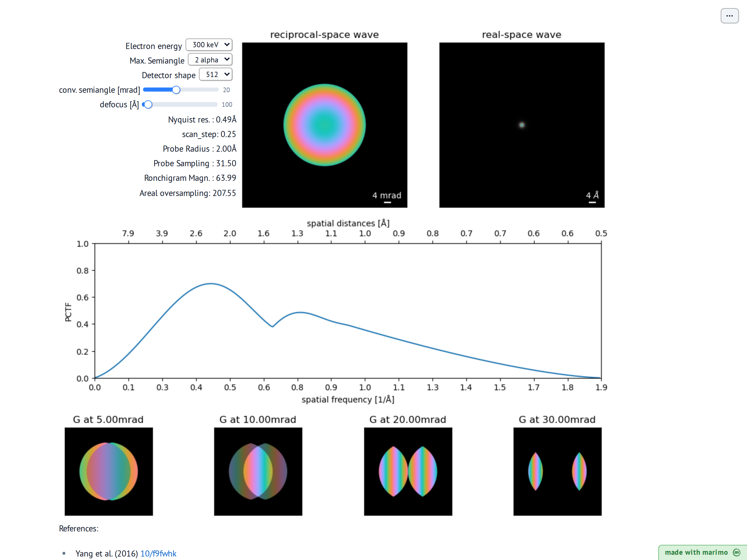Click the G at 5.00mrad thumbnail
This screenshot has width=747, height=560.
click(109, 471)
